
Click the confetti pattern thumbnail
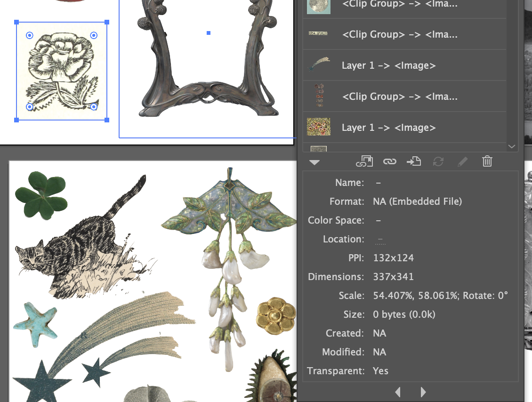click(319, 127)
